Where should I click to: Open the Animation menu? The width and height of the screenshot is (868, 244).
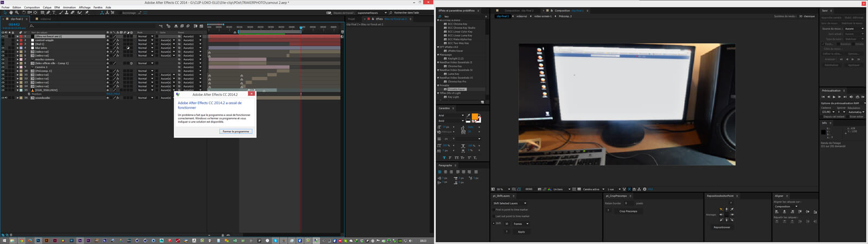point(69,8)
